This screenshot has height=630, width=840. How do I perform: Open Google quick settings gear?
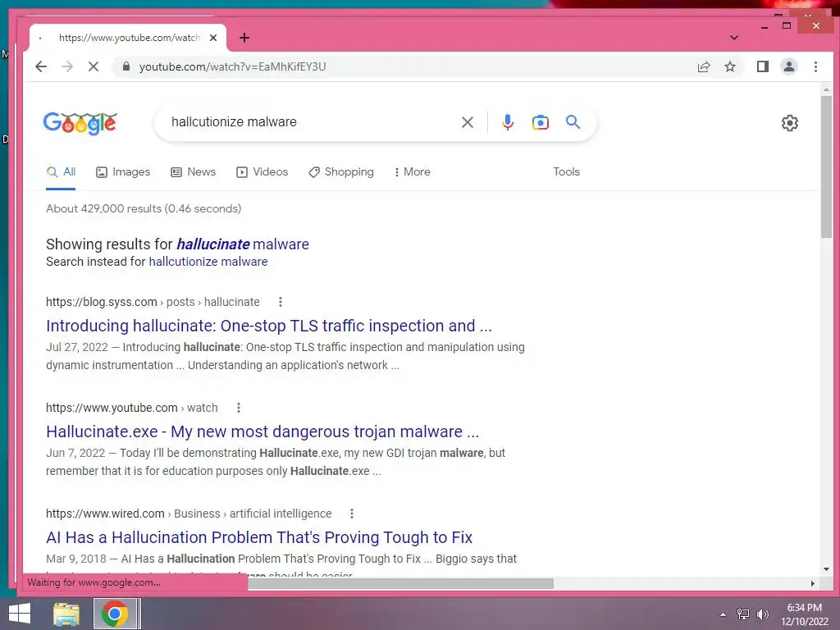[790, 123]
